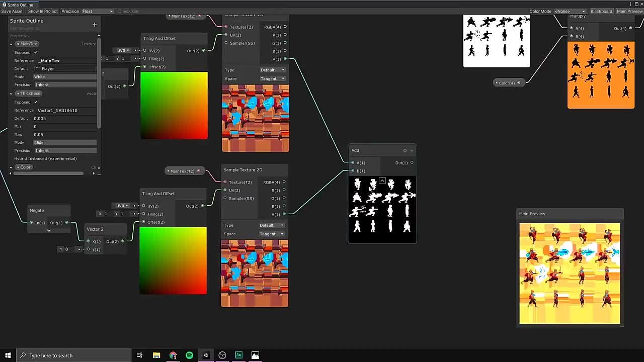
Task: Toggle the Exposed checkbox under MainTex
Action: click(x=36, y=52)
